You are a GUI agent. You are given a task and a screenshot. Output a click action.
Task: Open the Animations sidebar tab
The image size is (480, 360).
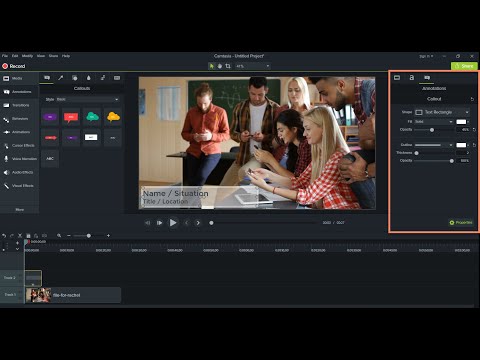[19, 132]
